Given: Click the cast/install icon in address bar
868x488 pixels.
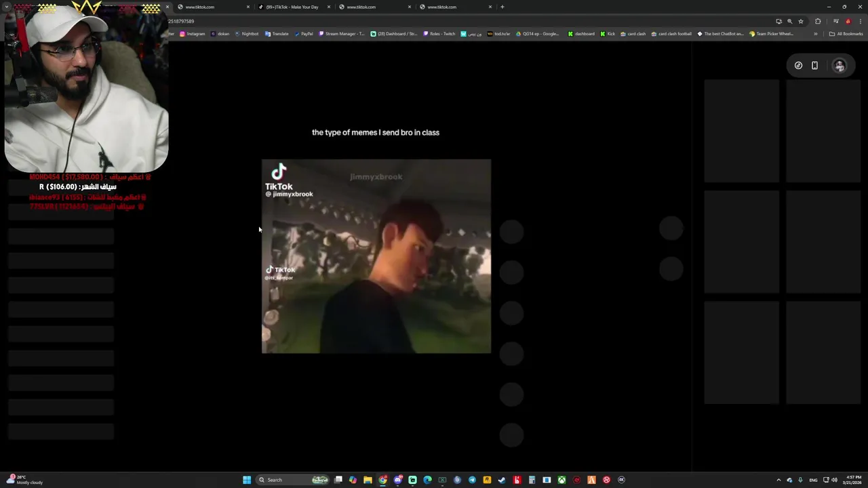Looking at the screenshot, I should point(778,21).
